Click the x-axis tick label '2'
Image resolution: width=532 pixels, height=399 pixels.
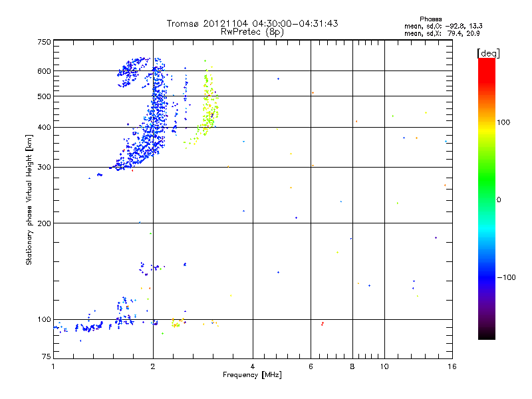point(153,366)
